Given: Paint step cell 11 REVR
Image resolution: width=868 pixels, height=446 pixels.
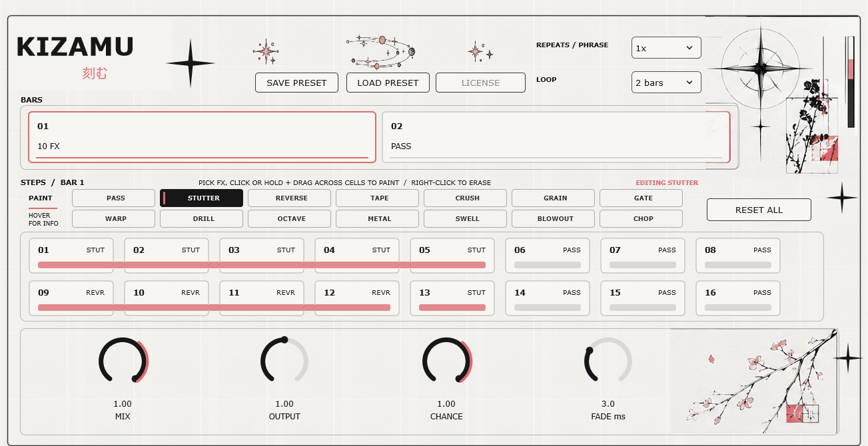Looking at the screenshot, I should click(262, 298).
